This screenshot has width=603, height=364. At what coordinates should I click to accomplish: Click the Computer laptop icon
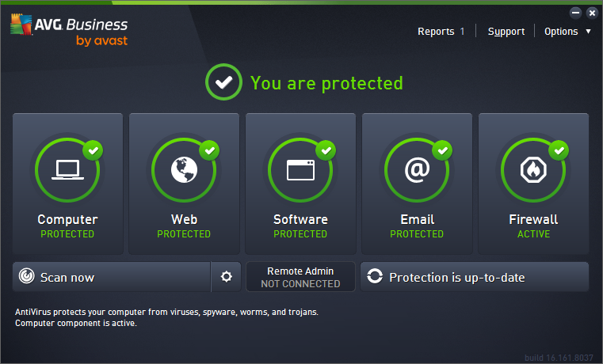point(67,170)
